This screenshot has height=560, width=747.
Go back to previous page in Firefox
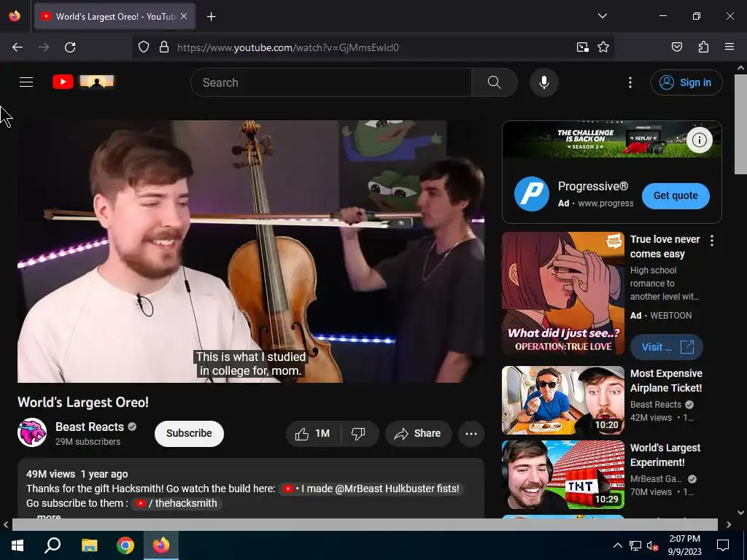(x=18, y=47)
